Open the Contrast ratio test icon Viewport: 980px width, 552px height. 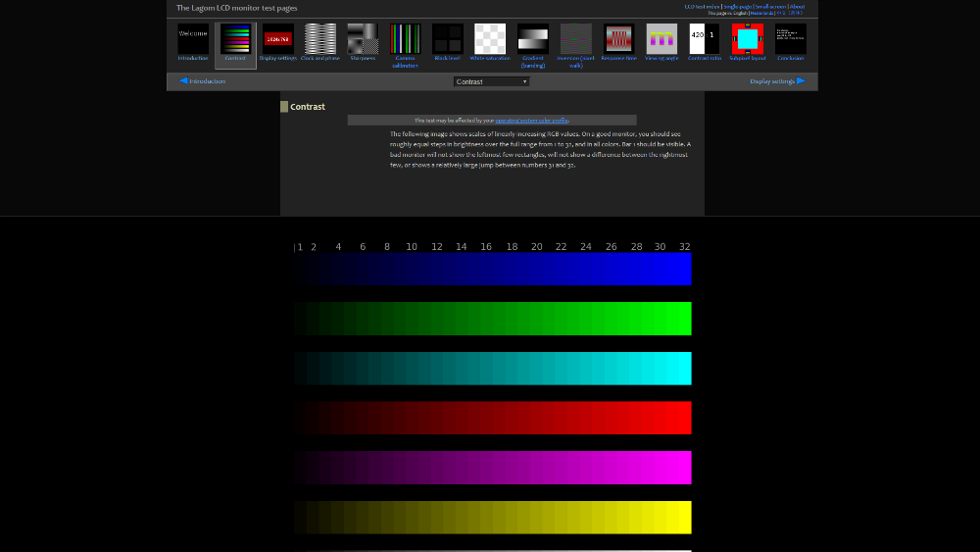click(704, 39)
